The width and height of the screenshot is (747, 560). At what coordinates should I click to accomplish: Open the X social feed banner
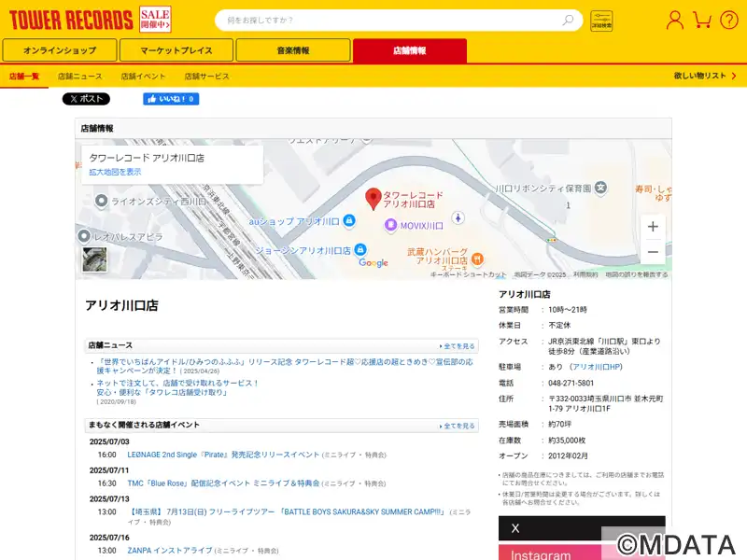tap(582, 528)
